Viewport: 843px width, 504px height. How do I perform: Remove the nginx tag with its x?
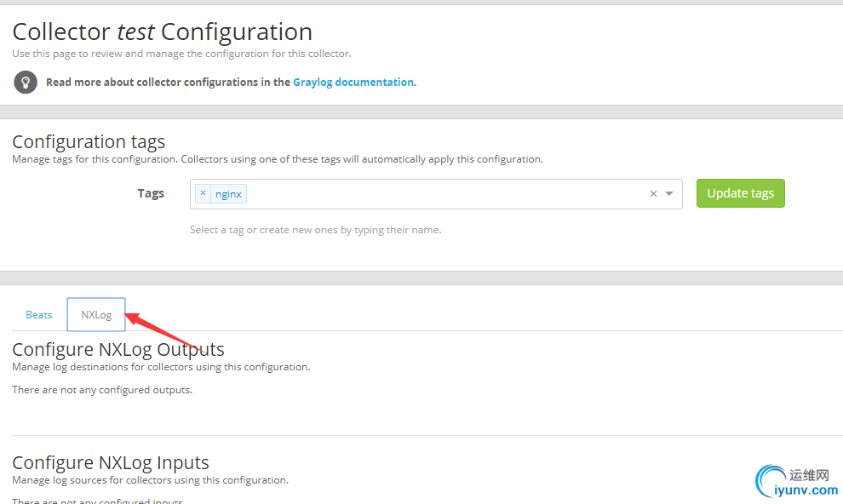click(x=203, y=193)
